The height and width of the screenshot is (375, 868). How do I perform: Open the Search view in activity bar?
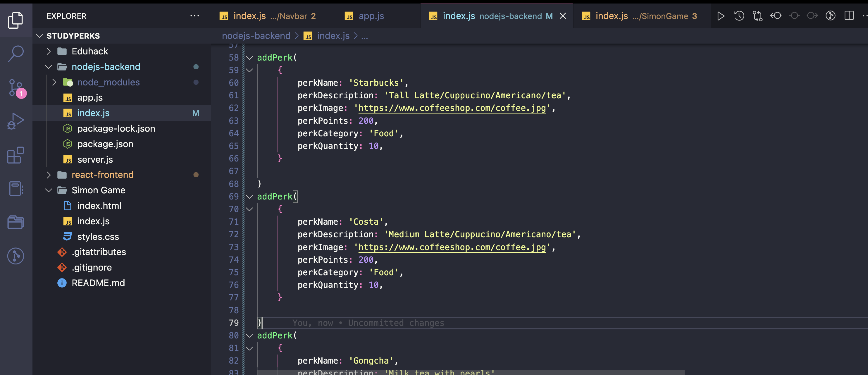tap(15, 53)
